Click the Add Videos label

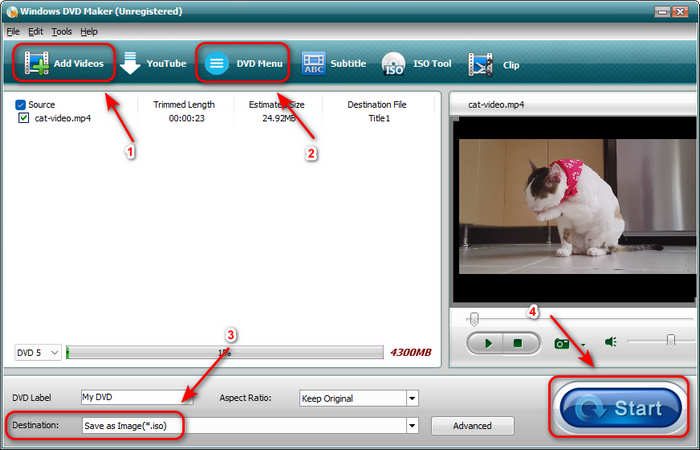click(x=79, y=63)
